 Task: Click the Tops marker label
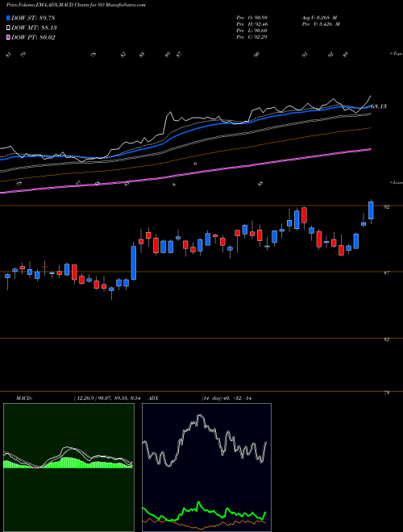[397, 54]
